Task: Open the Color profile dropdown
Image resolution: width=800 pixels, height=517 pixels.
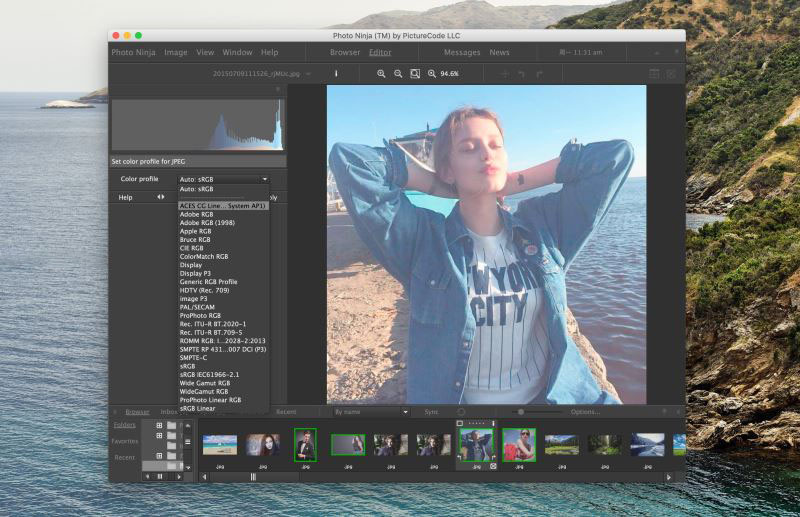Action: (x=223, y=179)
